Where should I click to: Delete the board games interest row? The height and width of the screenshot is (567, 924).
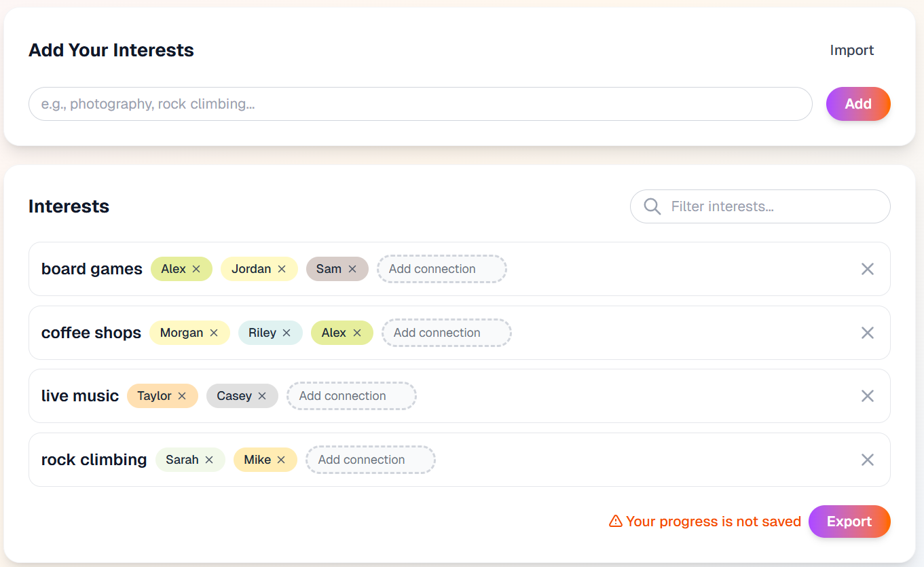click(x=867, y=269)
